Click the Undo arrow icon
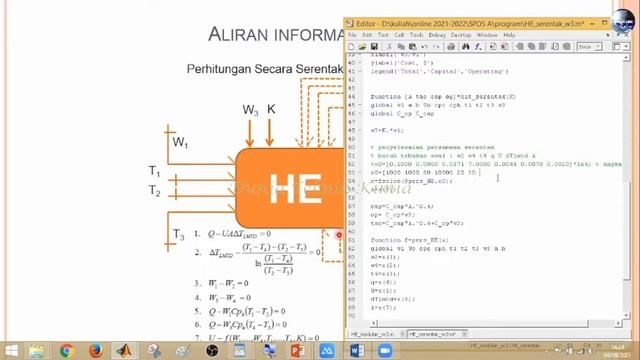Image resolution: width=640 pixels, height=360 pixels. [x=424, y=47]
